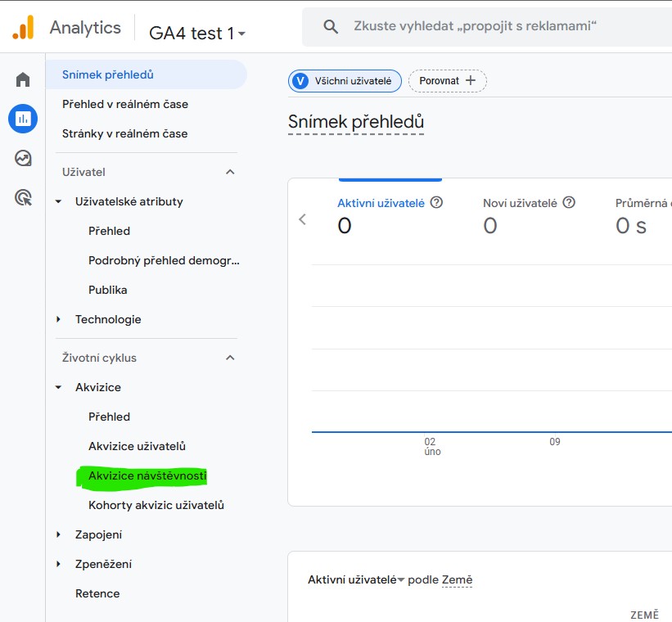Viewport: 672px width, 622px height.
Task: Click the Porovnat add comparison button
Action: coord(447,80)
